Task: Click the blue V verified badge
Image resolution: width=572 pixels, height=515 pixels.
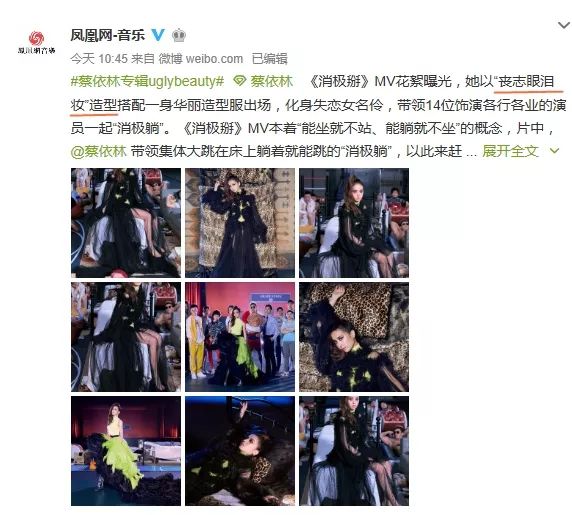Action: click(158, 35)
